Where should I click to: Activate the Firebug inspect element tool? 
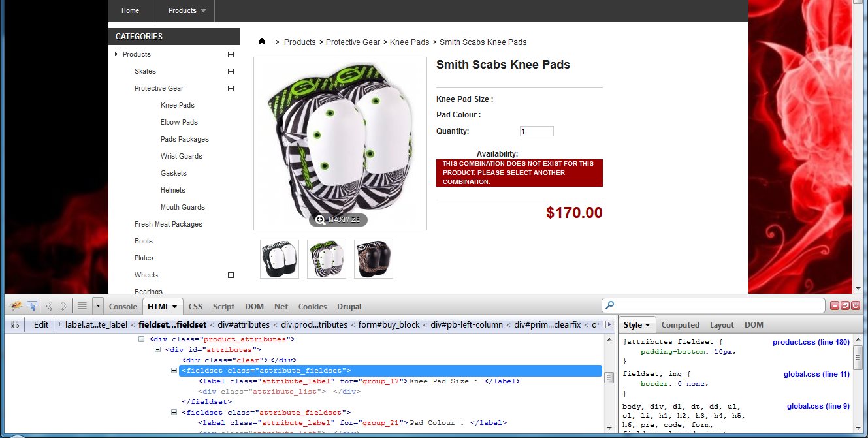point(31,305)
